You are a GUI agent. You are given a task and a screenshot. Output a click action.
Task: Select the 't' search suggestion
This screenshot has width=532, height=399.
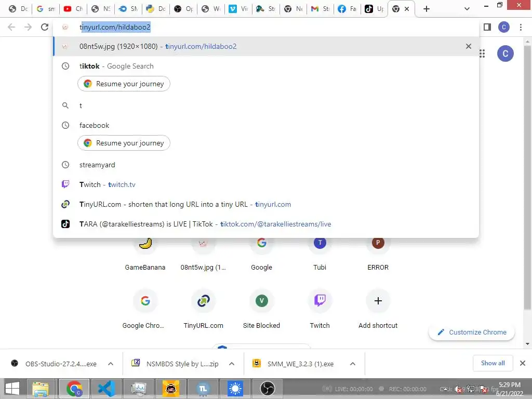266,105
